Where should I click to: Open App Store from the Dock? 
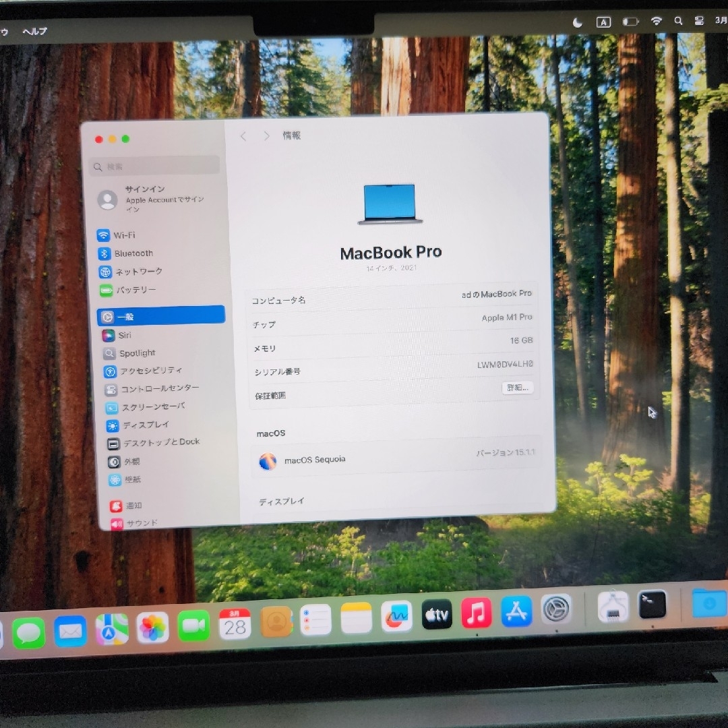coord(516,611)
